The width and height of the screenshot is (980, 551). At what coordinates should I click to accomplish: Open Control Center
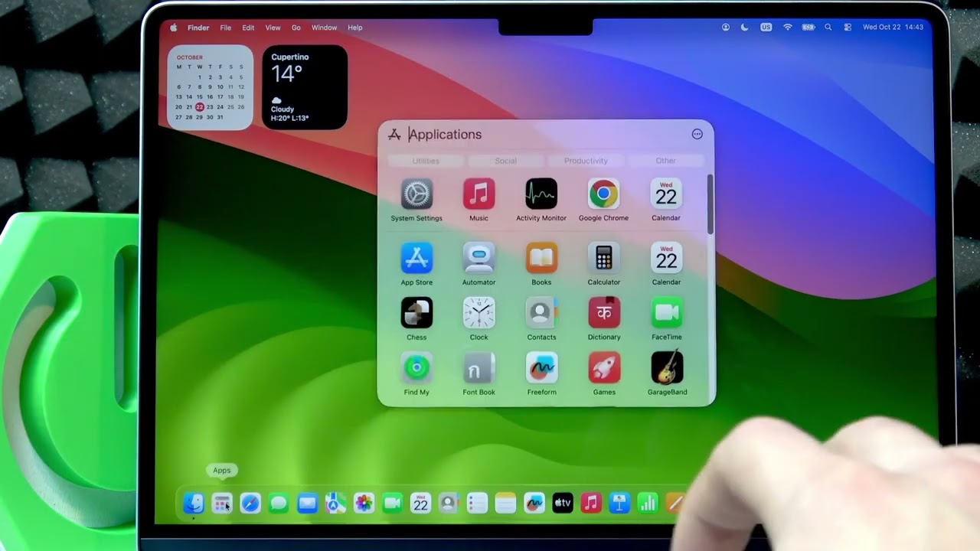click(x=848, y=28)
